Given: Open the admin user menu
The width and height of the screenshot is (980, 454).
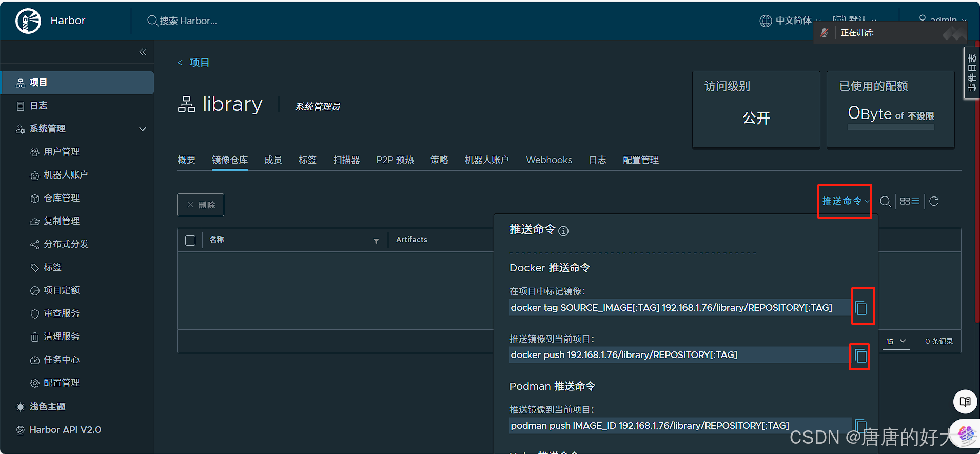Looking at the screenshot, I should [943, 19].
